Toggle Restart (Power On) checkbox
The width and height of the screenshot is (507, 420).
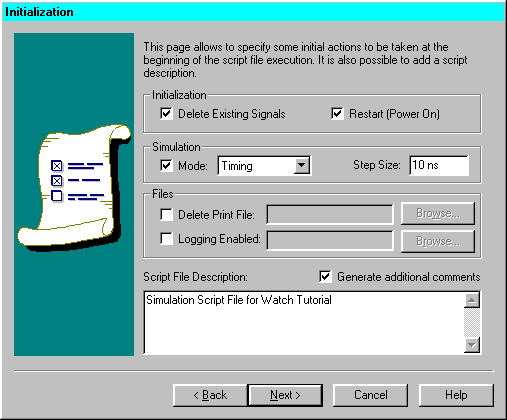tap(337, 114)
